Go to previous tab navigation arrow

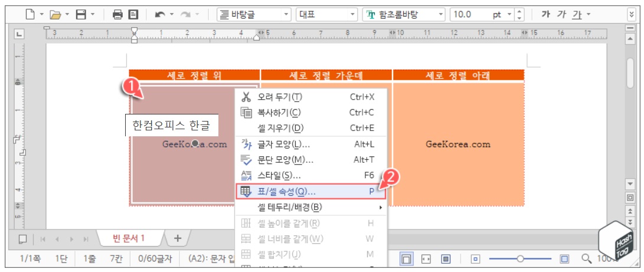click(57, 239)
